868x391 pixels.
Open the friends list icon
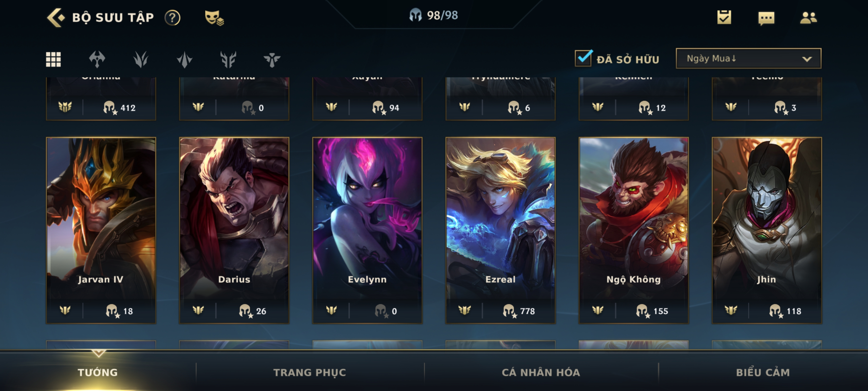point(808,18)
